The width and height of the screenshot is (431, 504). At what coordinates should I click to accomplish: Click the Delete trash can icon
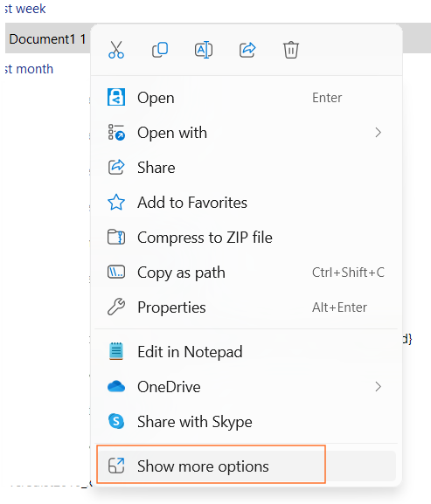click(x=291, y=50)
